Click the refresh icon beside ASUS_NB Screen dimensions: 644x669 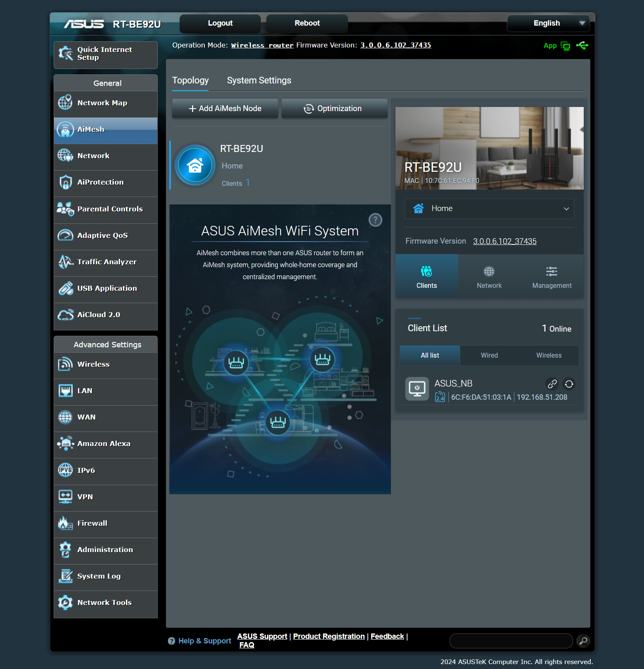pos(569,384)
